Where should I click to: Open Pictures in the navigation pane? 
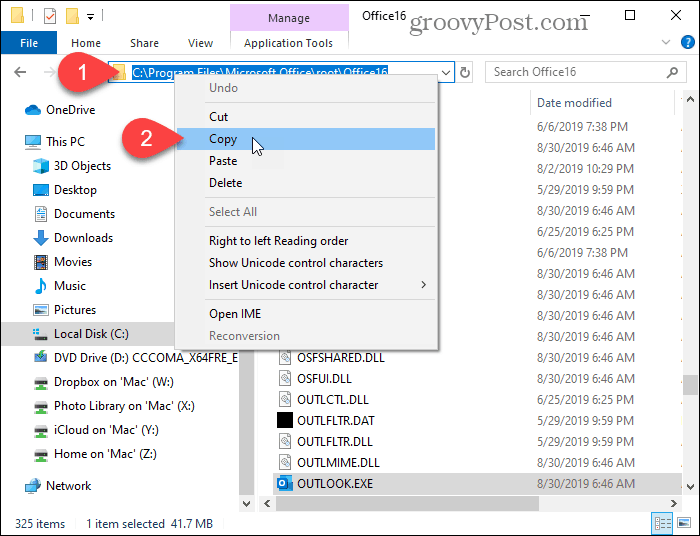[75, 310]
